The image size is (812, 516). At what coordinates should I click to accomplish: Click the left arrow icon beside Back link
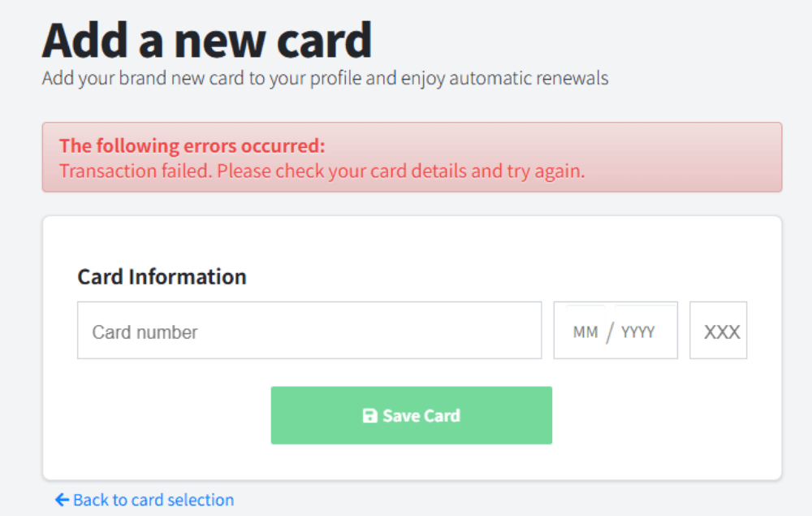pyautogui.click(x=62, y=500)
